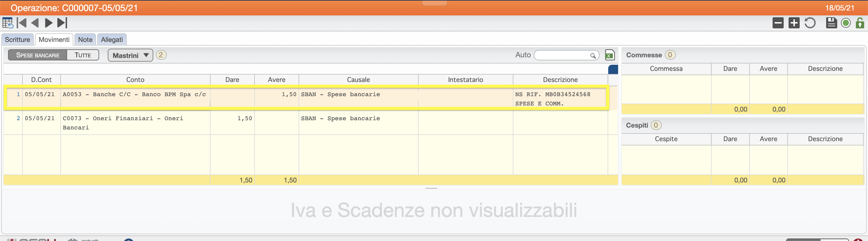Screen dimensions: 868x241
Task: Export movements with the Excel icon
Action: (609, 55)
